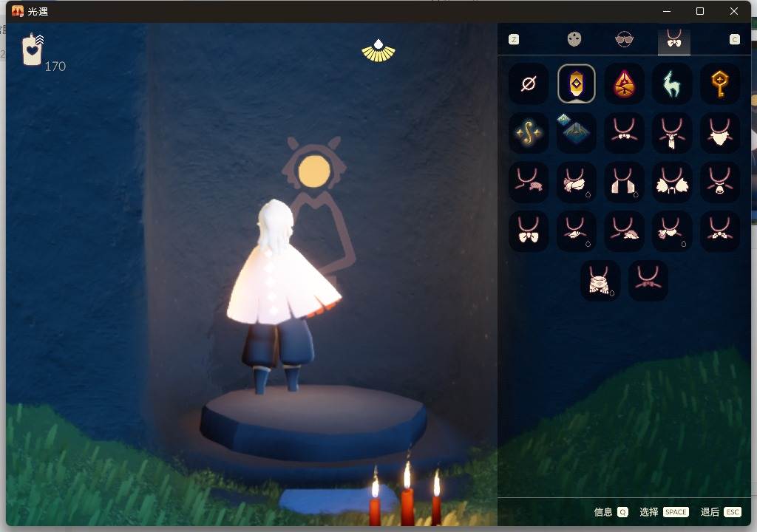Choose small white shell necklace with droplet
Viewport: 757px width, 532px height.
[x=576, y=231]
